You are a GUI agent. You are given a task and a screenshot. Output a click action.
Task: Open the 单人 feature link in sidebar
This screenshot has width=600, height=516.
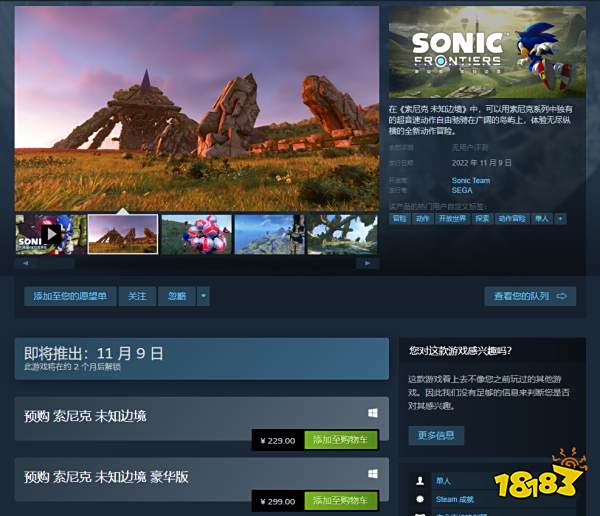pyautogui.click(x=443, y=481)
